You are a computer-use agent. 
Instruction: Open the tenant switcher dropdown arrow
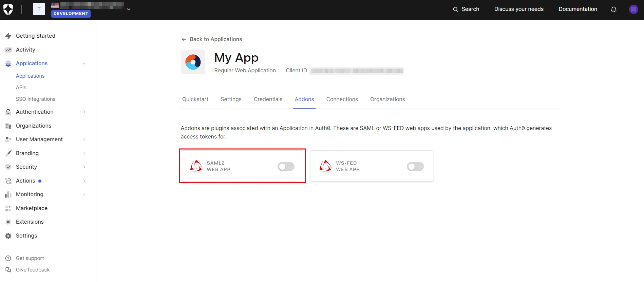point(129,9)
